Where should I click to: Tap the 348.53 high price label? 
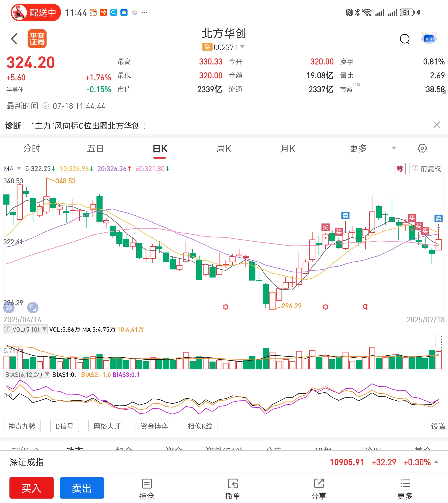pos(65,181)
